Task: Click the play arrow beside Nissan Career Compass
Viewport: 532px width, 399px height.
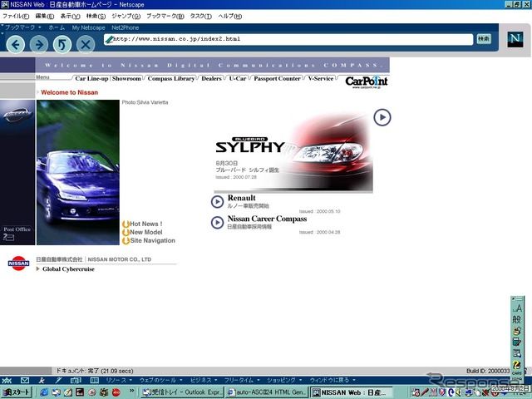Action: (x=217, y=223)
